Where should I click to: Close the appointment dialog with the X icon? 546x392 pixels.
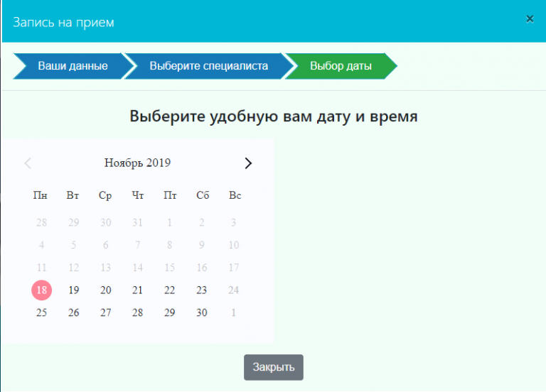click(x=530, y=18)
